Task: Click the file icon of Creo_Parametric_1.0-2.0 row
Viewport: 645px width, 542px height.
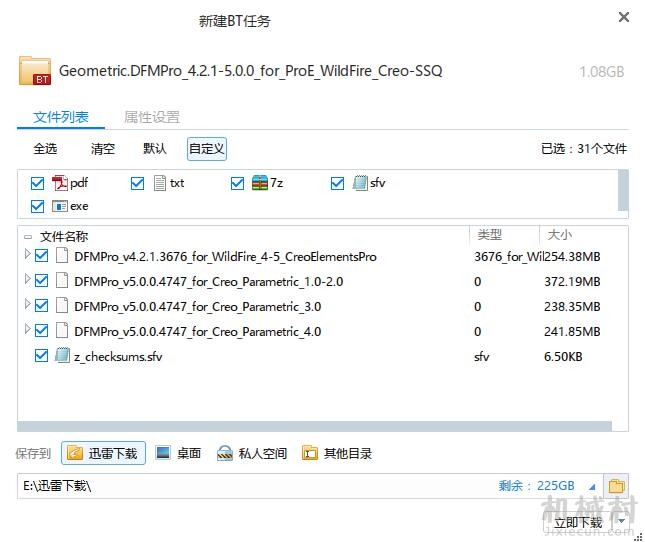Action: 62,281
